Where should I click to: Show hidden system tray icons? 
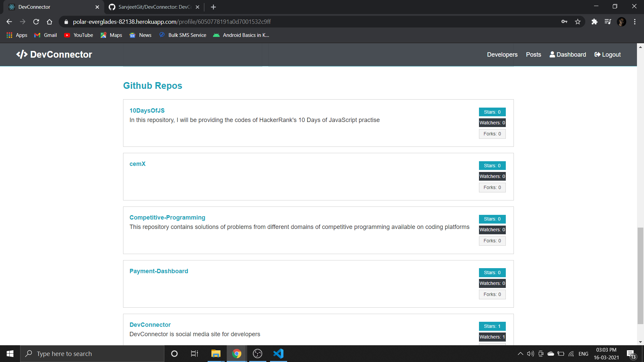[x=520, y=354]
